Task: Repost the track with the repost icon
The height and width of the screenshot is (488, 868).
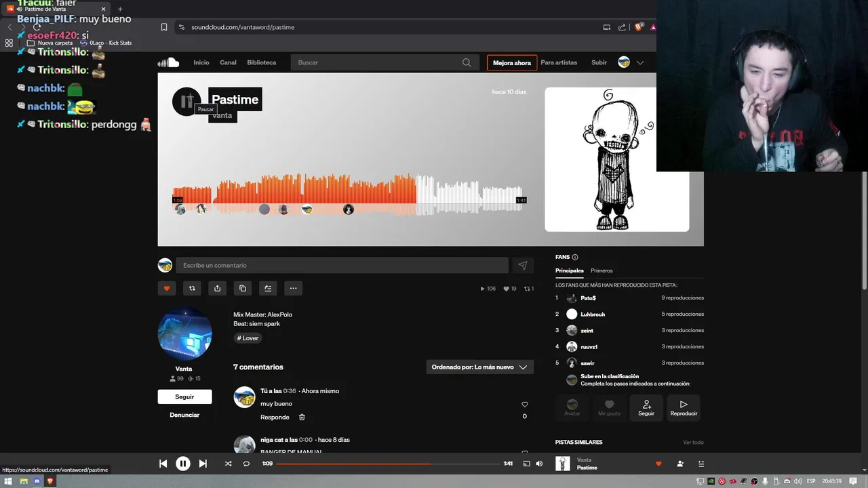Action: tap(192, 288)
